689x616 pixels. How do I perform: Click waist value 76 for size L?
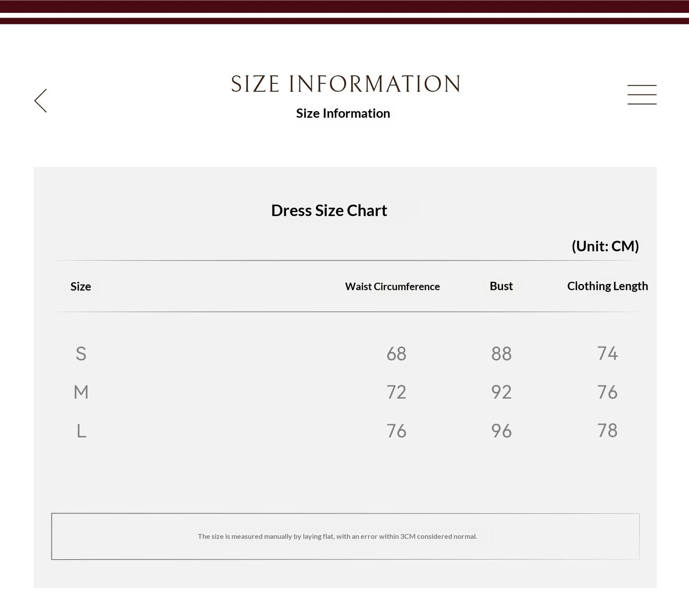click(x=396, y=431)
